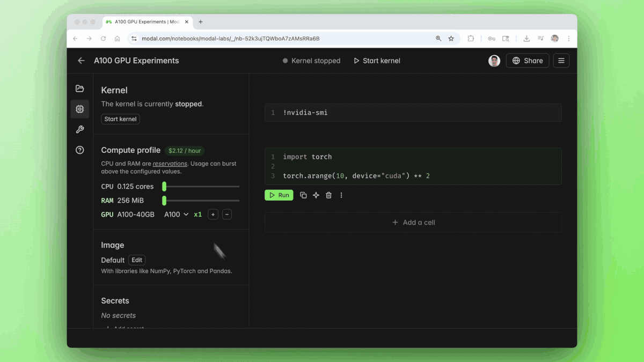This screenshot has width=644, height=362.
Task: Decrease GPU count with minus button
Action: [x=227, y=215]
